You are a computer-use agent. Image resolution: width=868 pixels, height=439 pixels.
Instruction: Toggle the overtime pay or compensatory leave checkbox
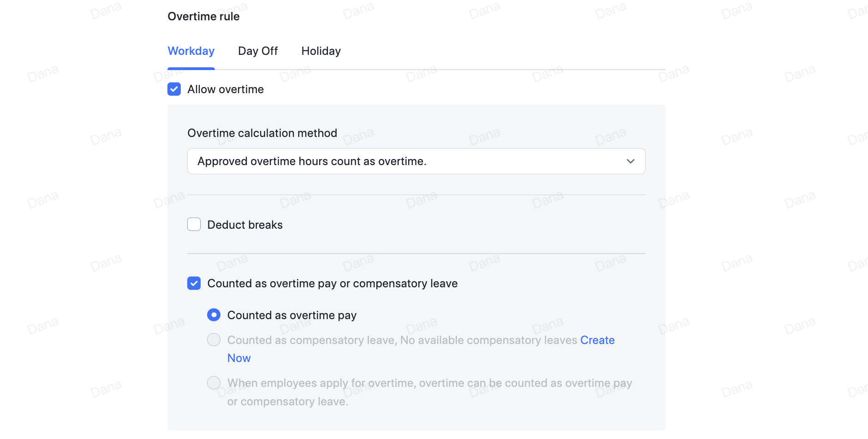pyautogui.click(x=194, y=283)
